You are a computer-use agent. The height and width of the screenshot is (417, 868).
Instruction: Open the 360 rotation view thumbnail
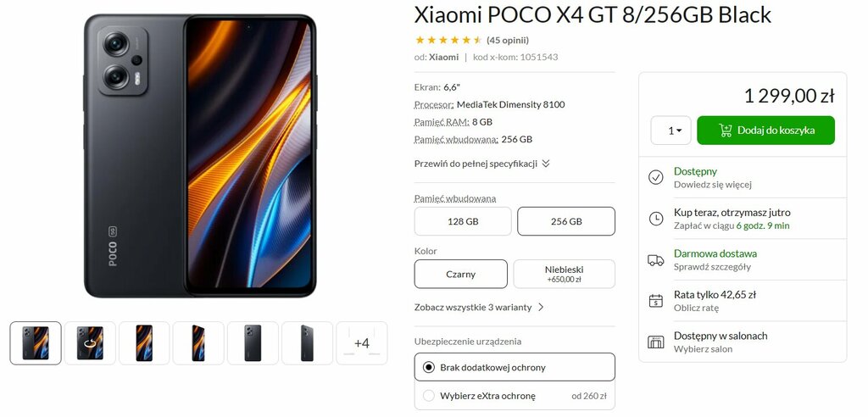pyautogui.click(x=90, y=342)
